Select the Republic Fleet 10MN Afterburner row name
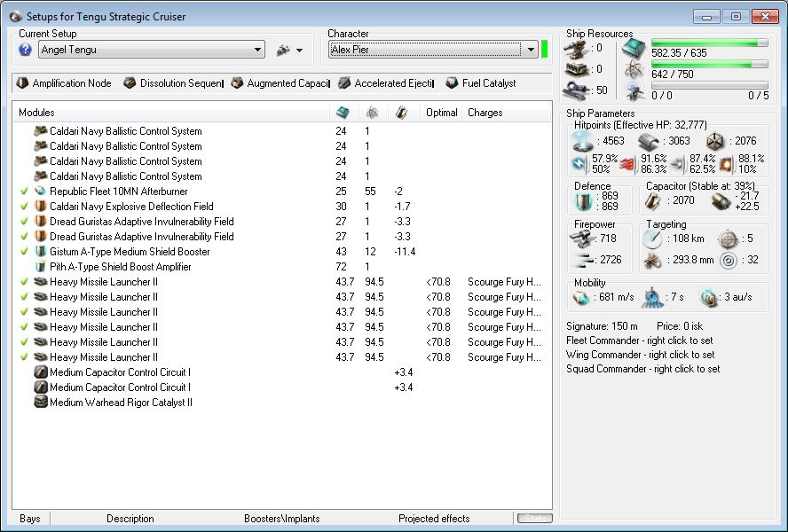 (x=119, y=192)
